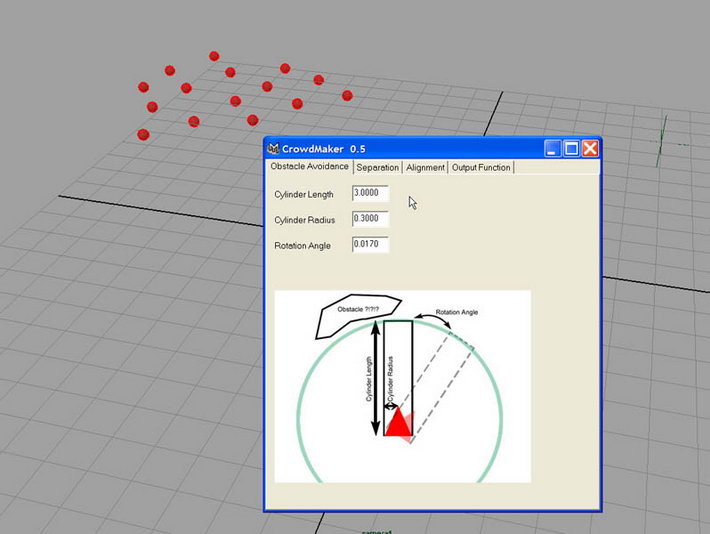The image size is (710, 534).
Task: Select the Alignment tab
Action: click(x=425, y=167)
